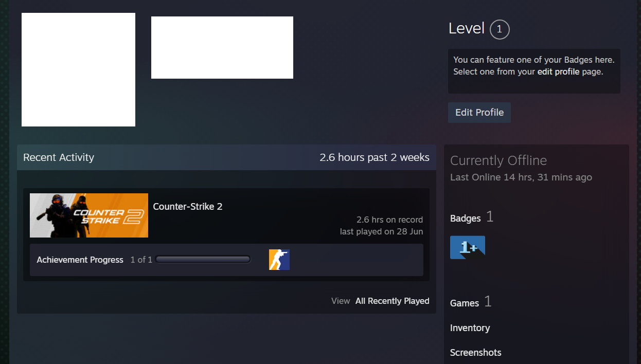
Task: Open the 1+ games owned badge
Action: click(x=468, y=247)
